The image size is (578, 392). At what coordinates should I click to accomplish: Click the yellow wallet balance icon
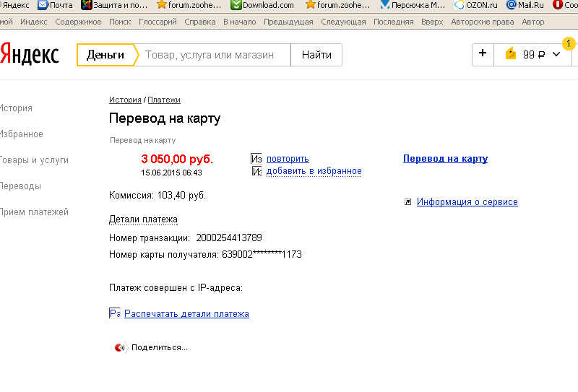pos(511,55)
